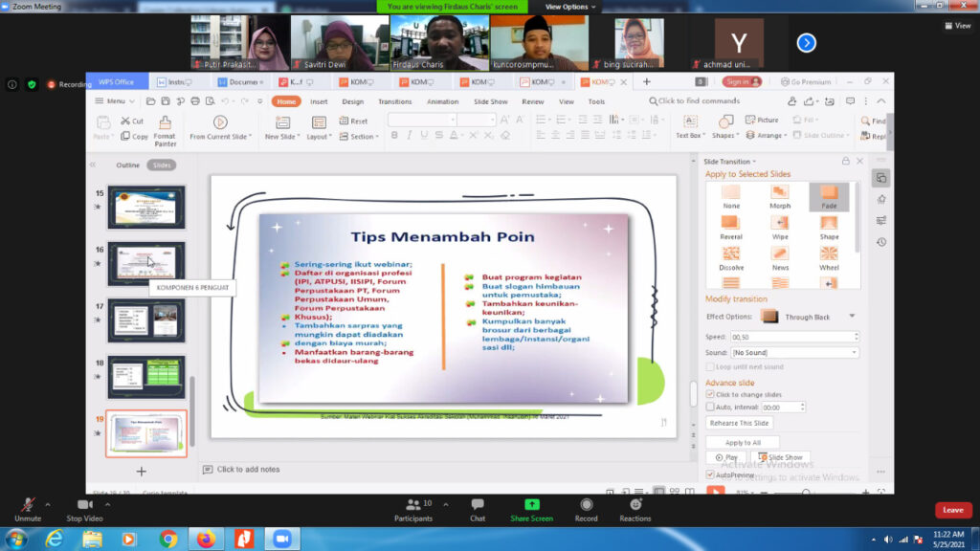Toggle Click to change slides checkbox

tap(710, 394)
